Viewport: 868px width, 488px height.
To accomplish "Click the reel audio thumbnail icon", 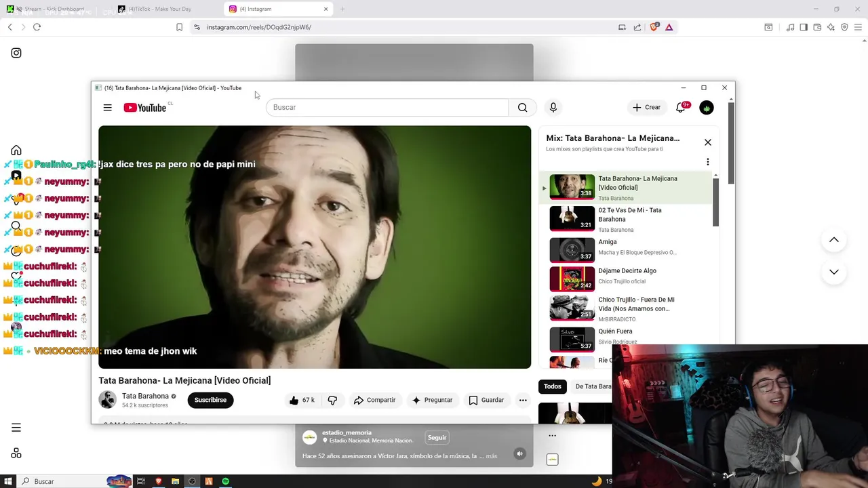I will pos(552,460).
